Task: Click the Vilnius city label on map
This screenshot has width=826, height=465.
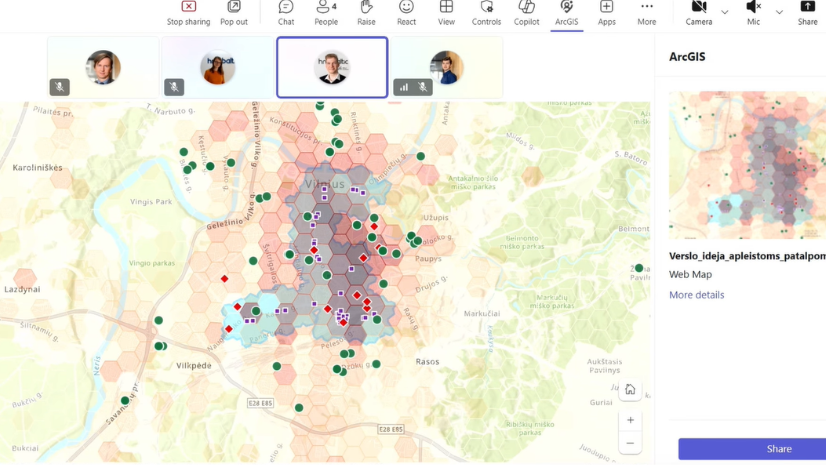Action: pyautogui.click(x=324, y=184)
